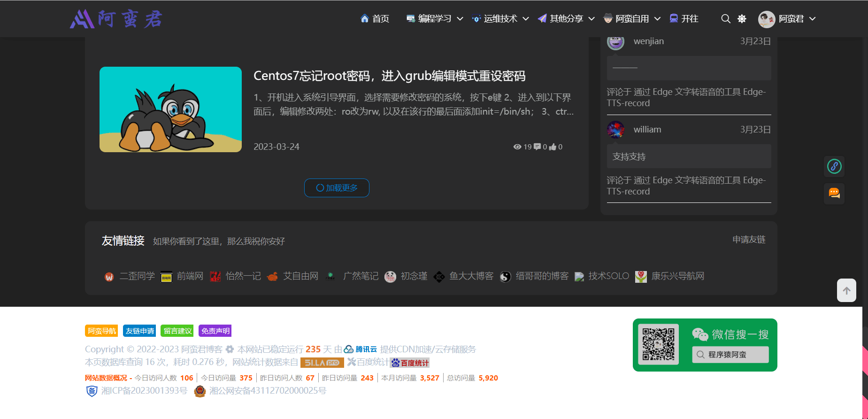
Task: Click the 缙哥哥的博客 favicon icon
Action: (505, 277)
